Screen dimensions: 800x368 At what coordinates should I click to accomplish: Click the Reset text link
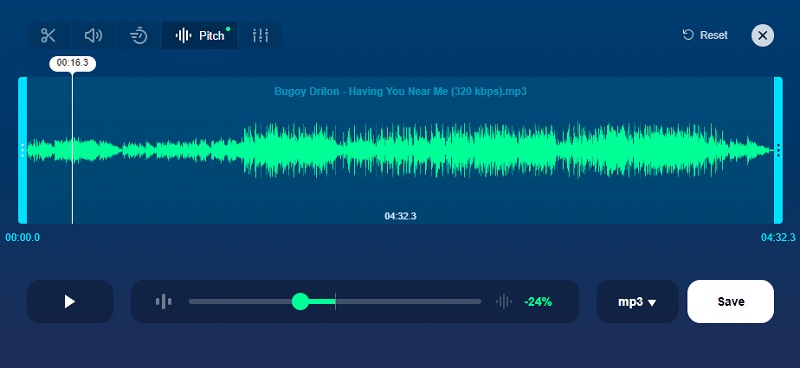714,35
